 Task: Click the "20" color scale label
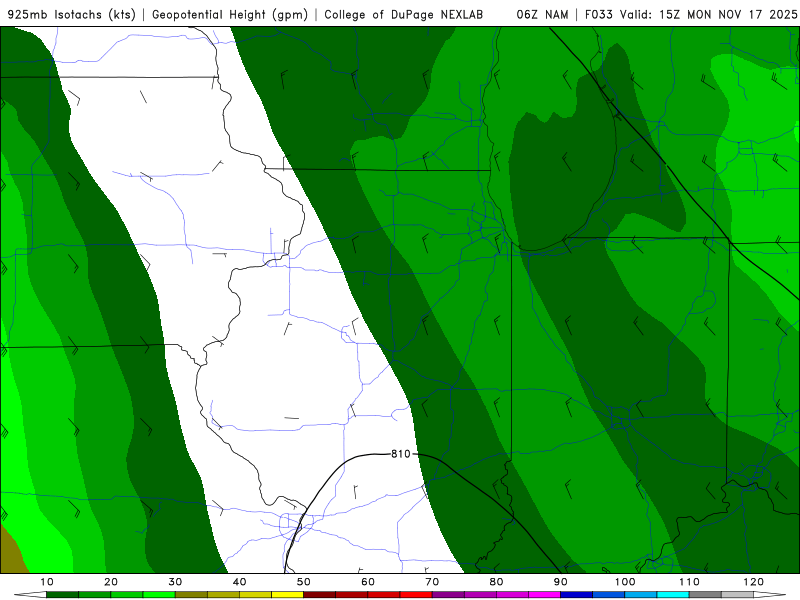pyautogui.click(x=111, y=582)
